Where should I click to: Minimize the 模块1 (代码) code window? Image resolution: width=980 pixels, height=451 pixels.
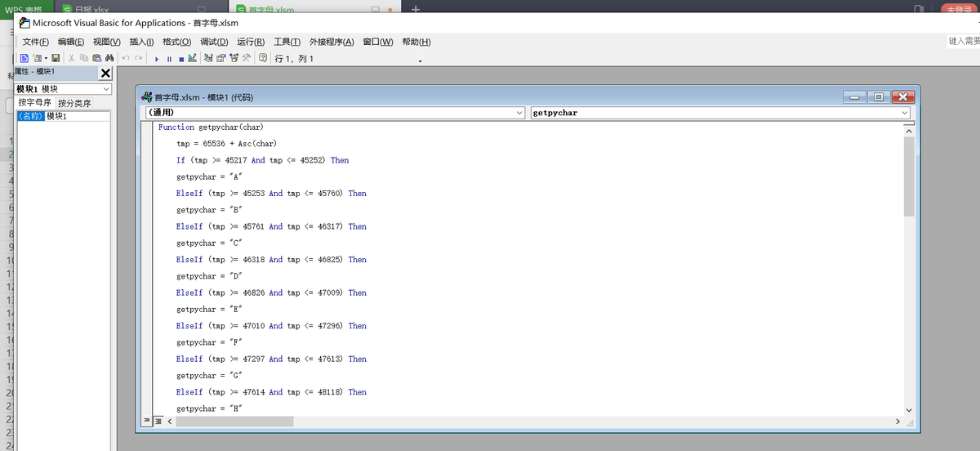tap(855, 96)
